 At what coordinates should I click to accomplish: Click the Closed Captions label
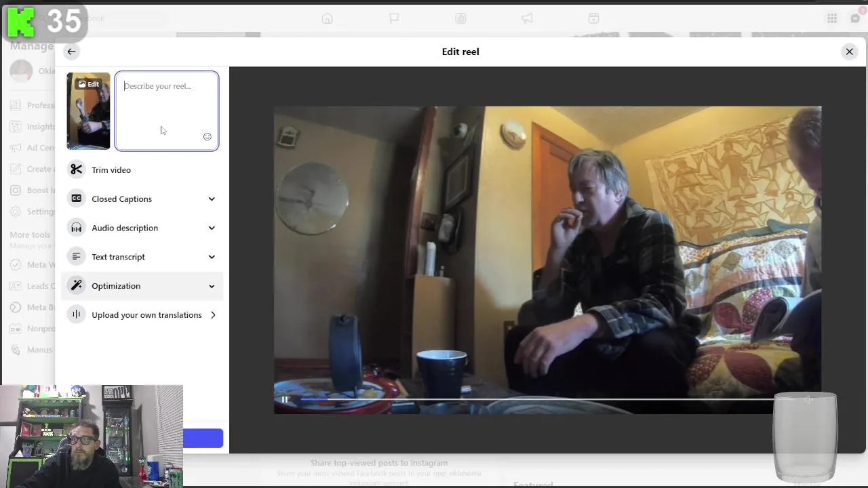122,199
